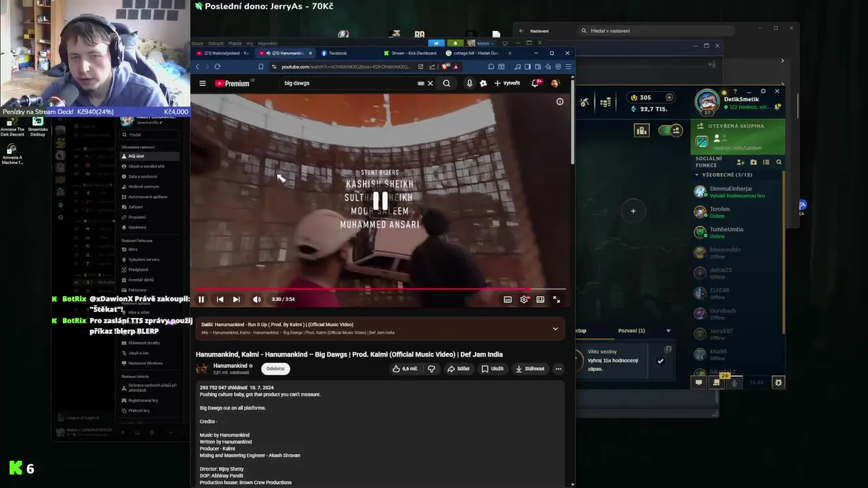Open YouTube account avatar menu
The image size is (868, 488).
click(555, 83)
